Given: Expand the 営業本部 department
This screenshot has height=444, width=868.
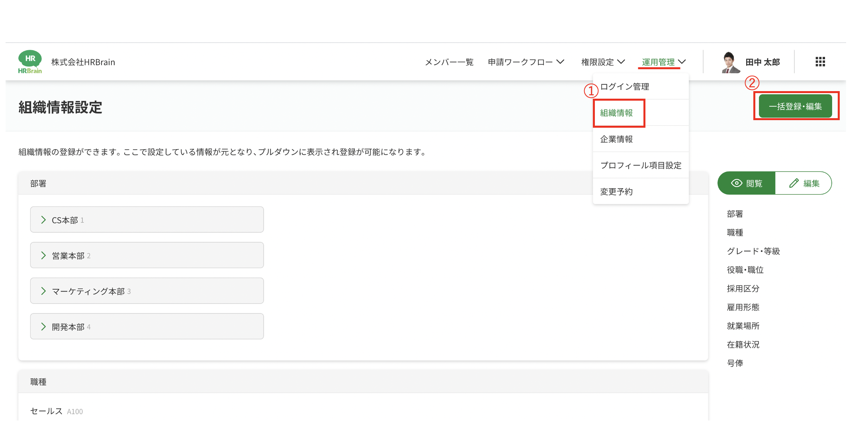Looking at the screenshot, I should 147,255.
